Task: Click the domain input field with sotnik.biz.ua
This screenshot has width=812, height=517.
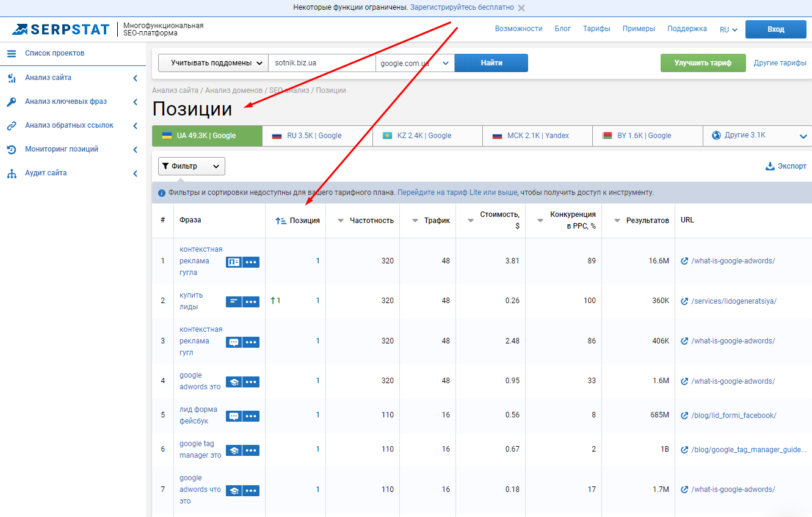Action: pos(322,63)
